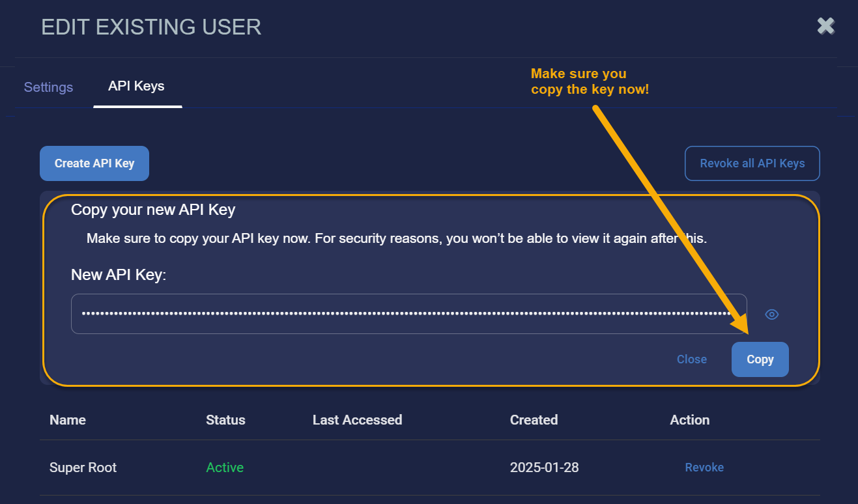Click the Name column header
Viewport: 858px width, 504px height.
coord(68,420)
